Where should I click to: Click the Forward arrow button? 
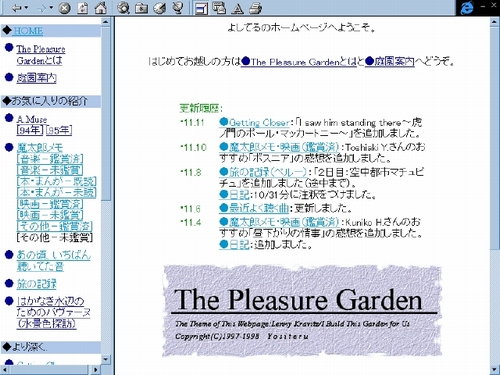pyautogui.click(x=42, y=8)
